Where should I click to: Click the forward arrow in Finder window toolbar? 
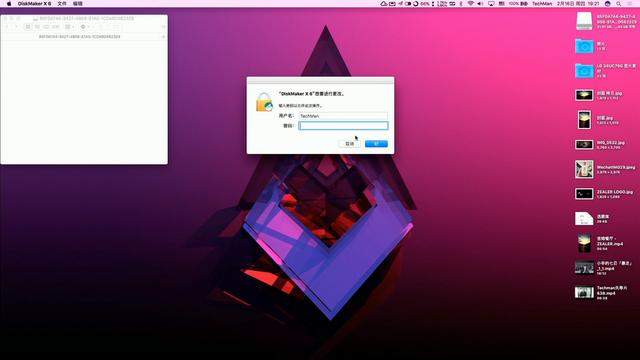click(16, 27)
